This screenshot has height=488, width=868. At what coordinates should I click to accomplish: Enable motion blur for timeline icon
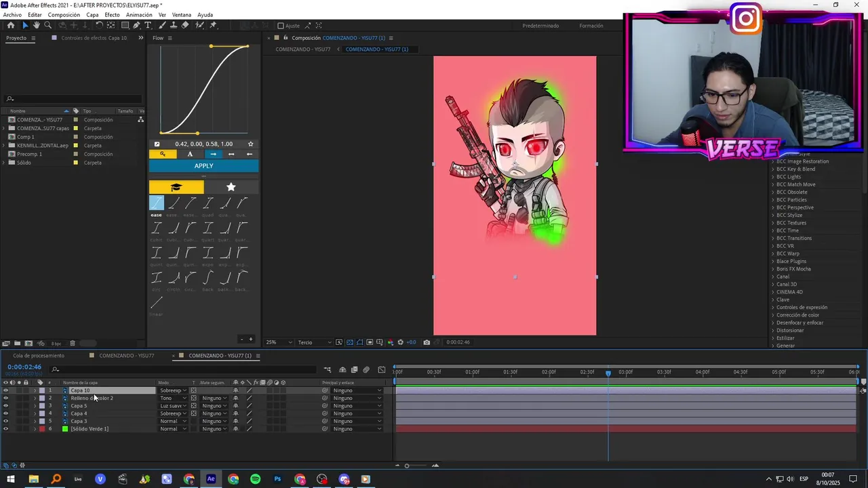tap(366, 370)
